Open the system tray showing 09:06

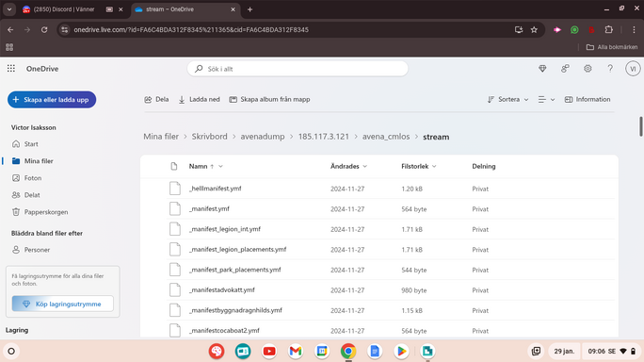click(612, 352)
